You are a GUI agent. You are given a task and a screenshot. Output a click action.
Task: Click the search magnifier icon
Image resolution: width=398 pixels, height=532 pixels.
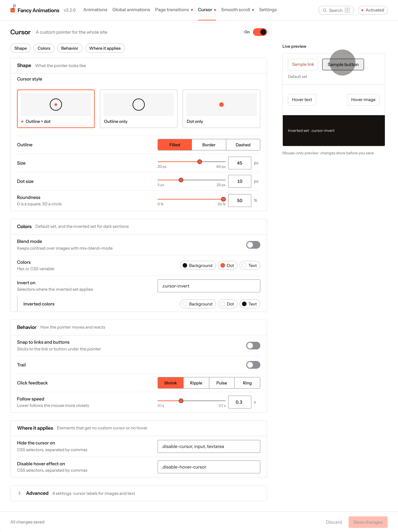tap(325, 10)
